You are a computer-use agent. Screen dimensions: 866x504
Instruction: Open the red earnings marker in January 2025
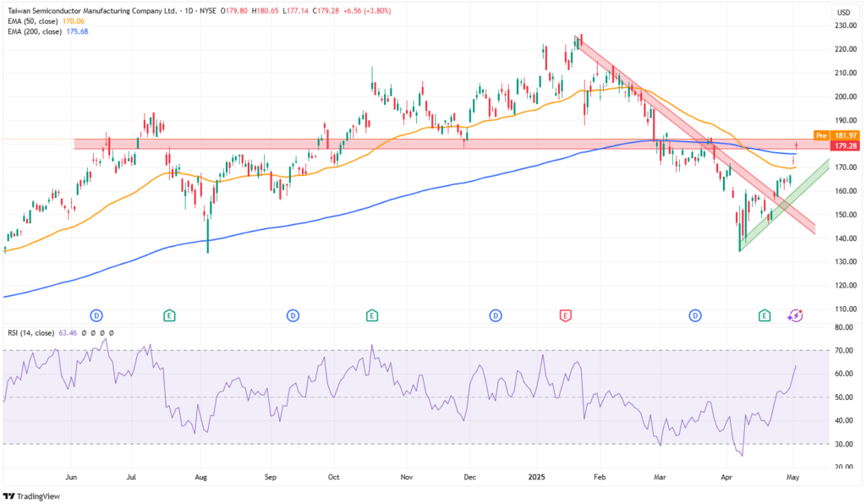(565, 315)
